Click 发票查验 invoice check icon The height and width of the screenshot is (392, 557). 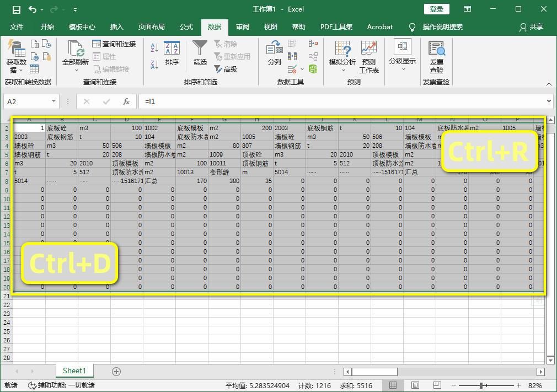coord(437,57)
